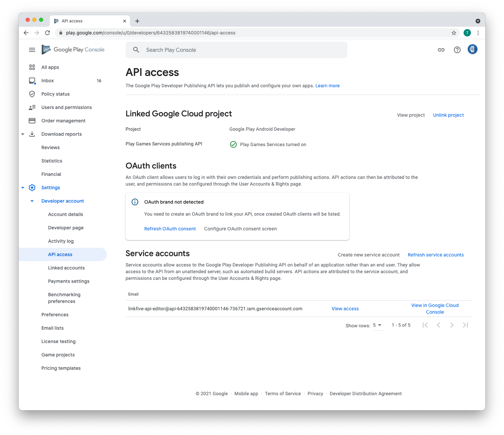Viewport: 504px width, 435px height.
Task: Collapse the Developer account subsection arrow
Action: (x=32, y=201)
